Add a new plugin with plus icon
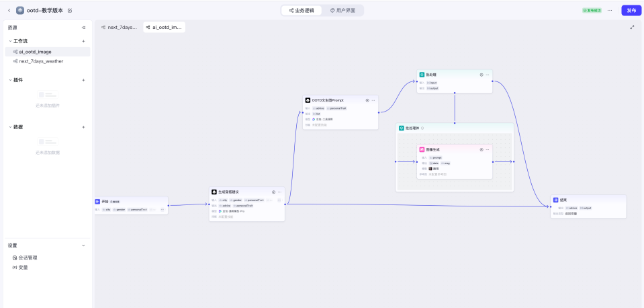The image size is (644, 308). [x=83, y=80]
